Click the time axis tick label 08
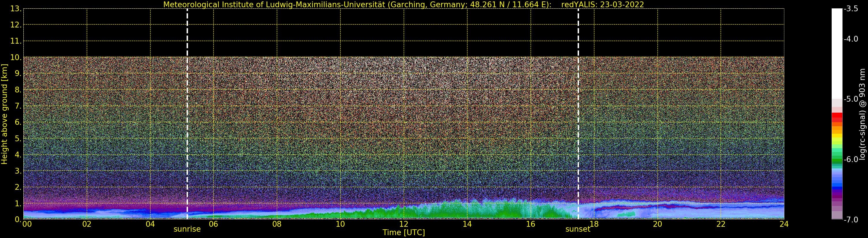Screen dimensions: 868x238 pyautogui.click(x=277, y=224)
